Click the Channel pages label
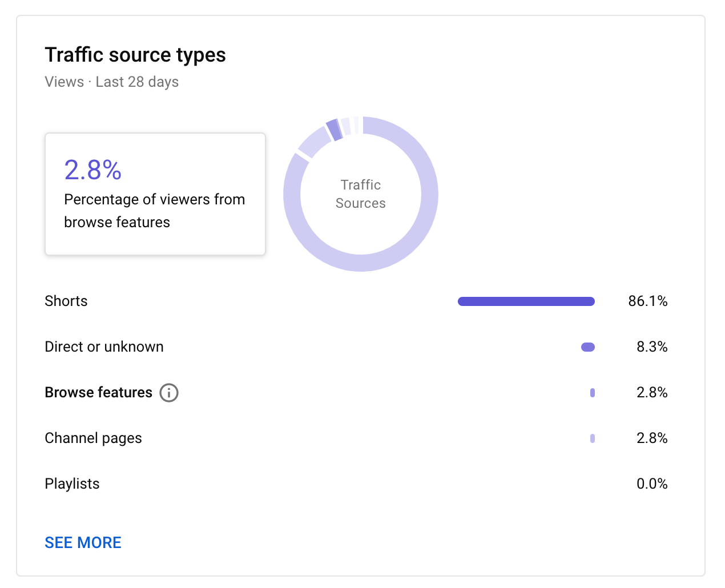Image resolution: width=725 pixels, height=588 pixels. click(94, 438)
